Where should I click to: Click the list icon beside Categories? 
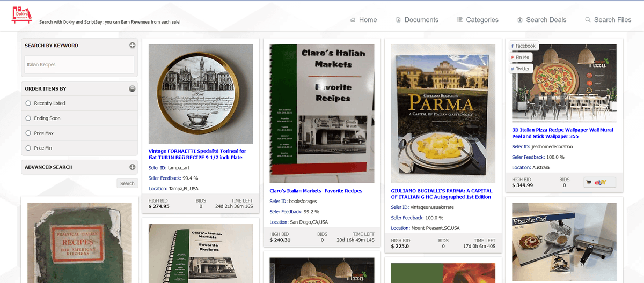(x=460, y=20)
